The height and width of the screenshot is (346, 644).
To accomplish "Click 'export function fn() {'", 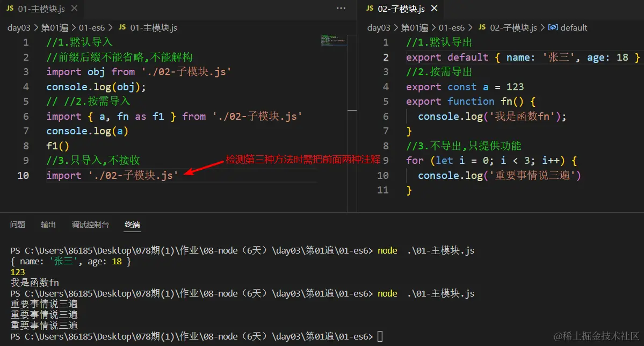I will point(471,102).
